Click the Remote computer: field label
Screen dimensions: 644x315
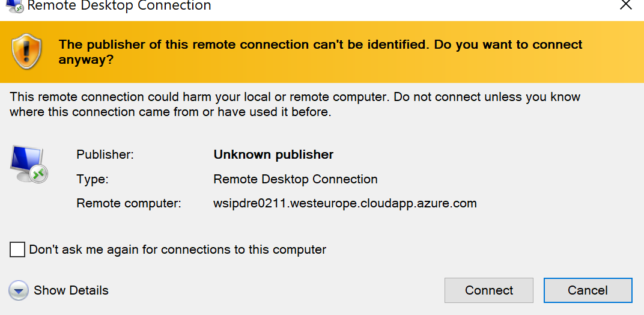coord(129,204)
